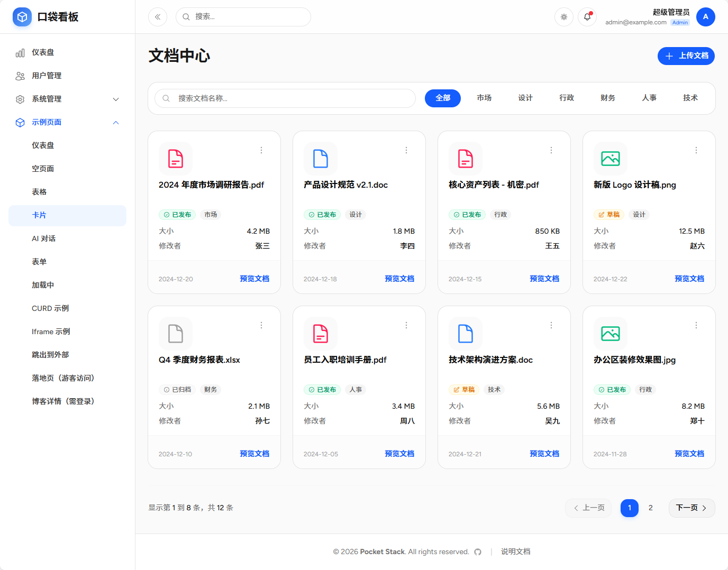Open the admin avatar circle labeled A
The height and width of the screenshot is (570, 728).
tap(706, 16)
